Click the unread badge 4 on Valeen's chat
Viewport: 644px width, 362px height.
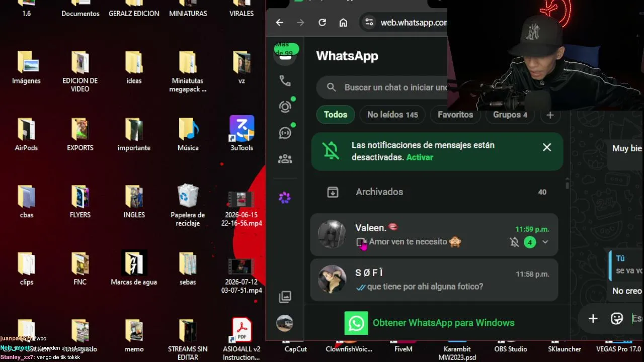tap(530, 242)
